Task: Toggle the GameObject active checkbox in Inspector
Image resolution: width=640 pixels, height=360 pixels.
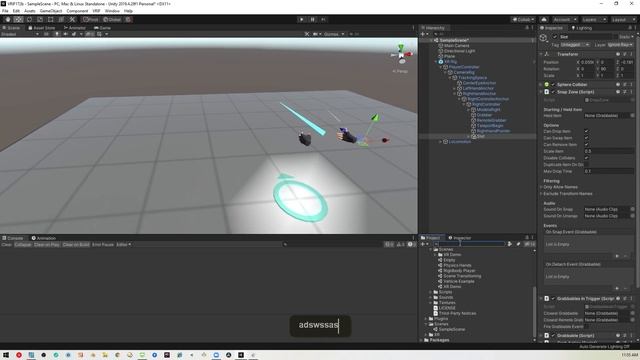Action: (x=555, y=37)
